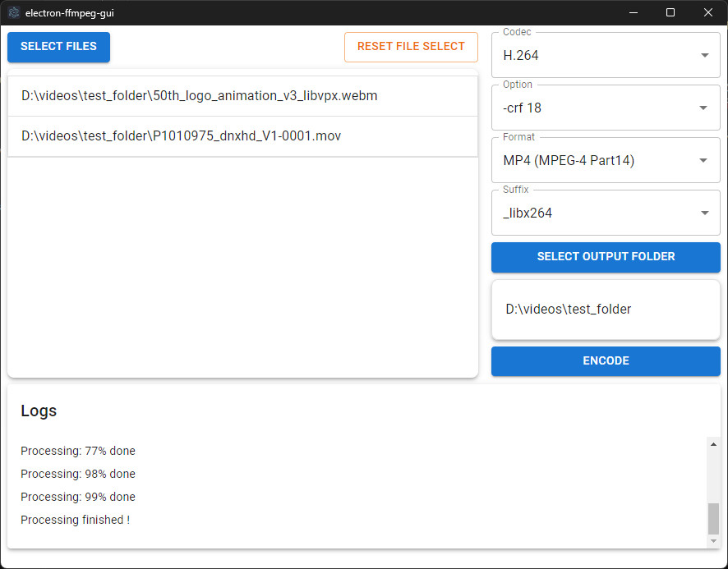Screen dimensions: 728x569
Task: Click the electron-ffmpeg-gui app icon in titlebar
Action: (x=13, y=12)
